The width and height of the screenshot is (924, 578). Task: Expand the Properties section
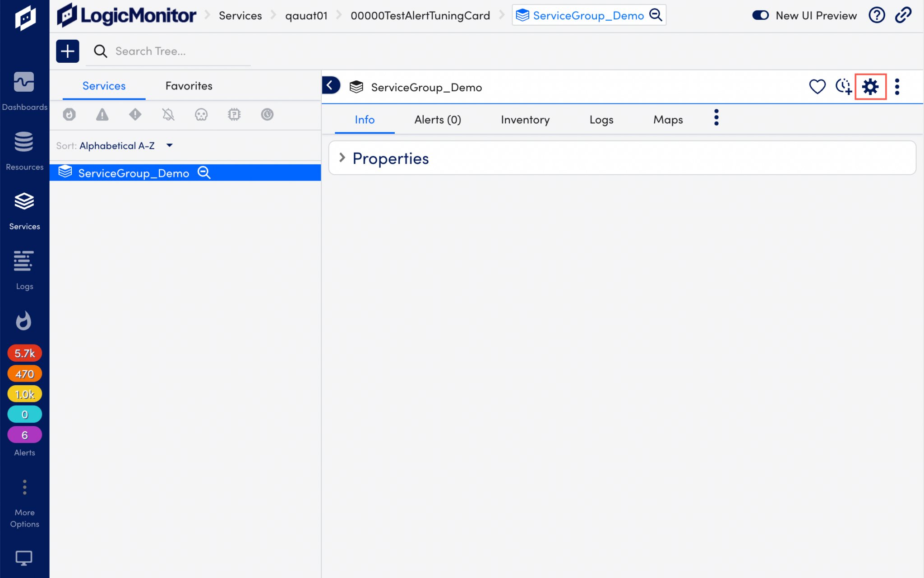point(342,158)
